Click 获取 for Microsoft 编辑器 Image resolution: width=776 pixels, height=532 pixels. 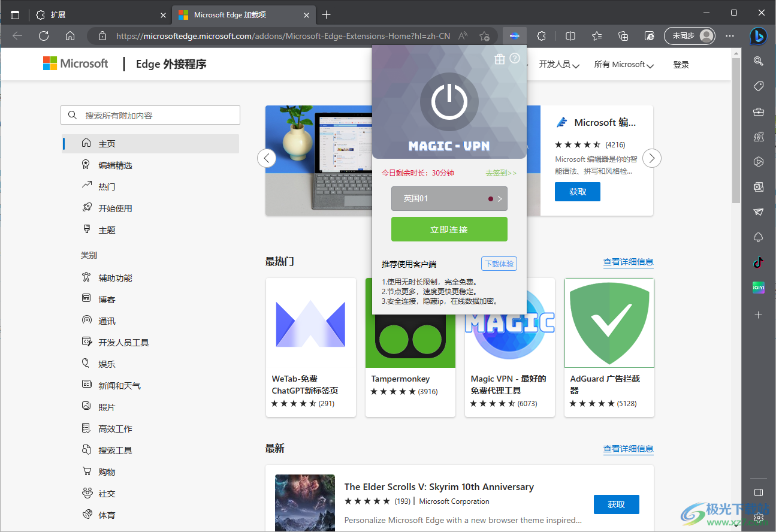[578, 192]
